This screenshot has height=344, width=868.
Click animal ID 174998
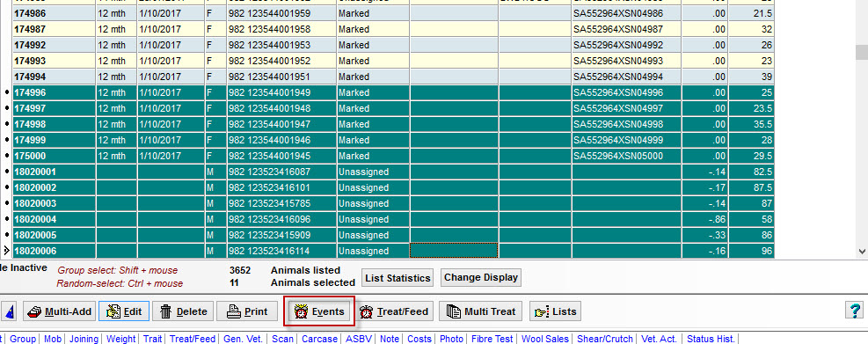click(30, 124)
